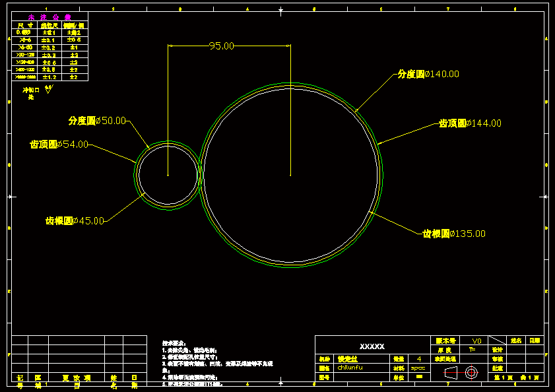
Task: Click the V0 version number cell
Action: pyautogui.click(x=476, y=341)
